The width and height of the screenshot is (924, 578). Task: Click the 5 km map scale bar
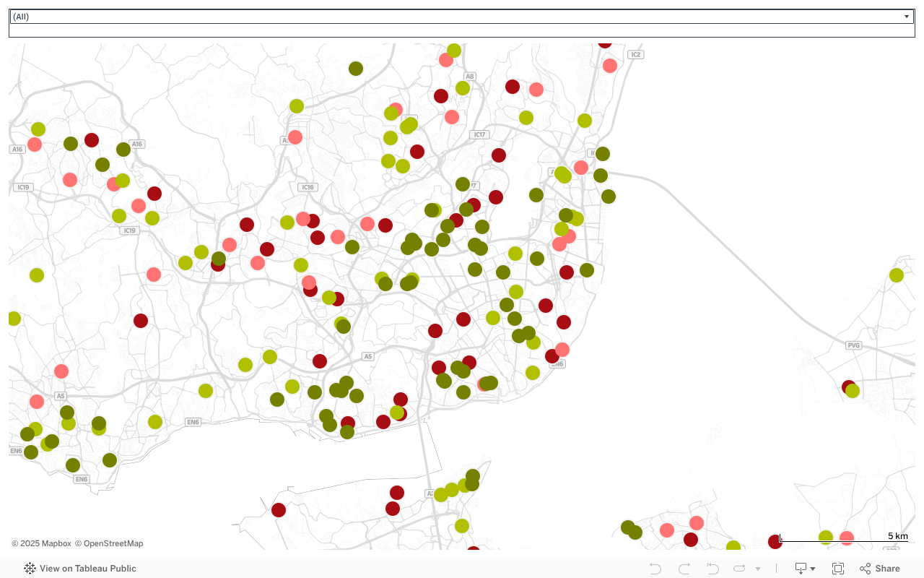click(843, 538)
